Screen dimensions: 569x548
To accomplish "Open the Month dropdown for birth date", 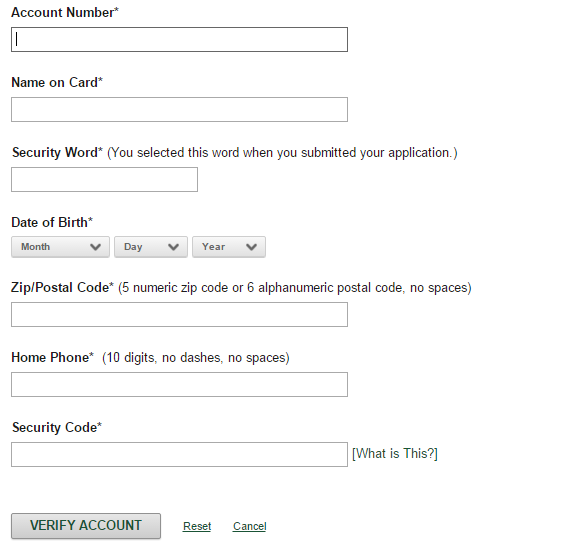I will [60, 247].
